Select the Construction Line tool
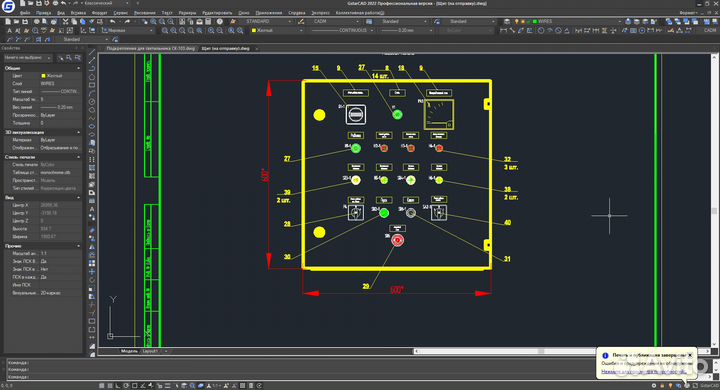Image resolution: width=720 pixels, height=390 pixels. coord(92,60)
